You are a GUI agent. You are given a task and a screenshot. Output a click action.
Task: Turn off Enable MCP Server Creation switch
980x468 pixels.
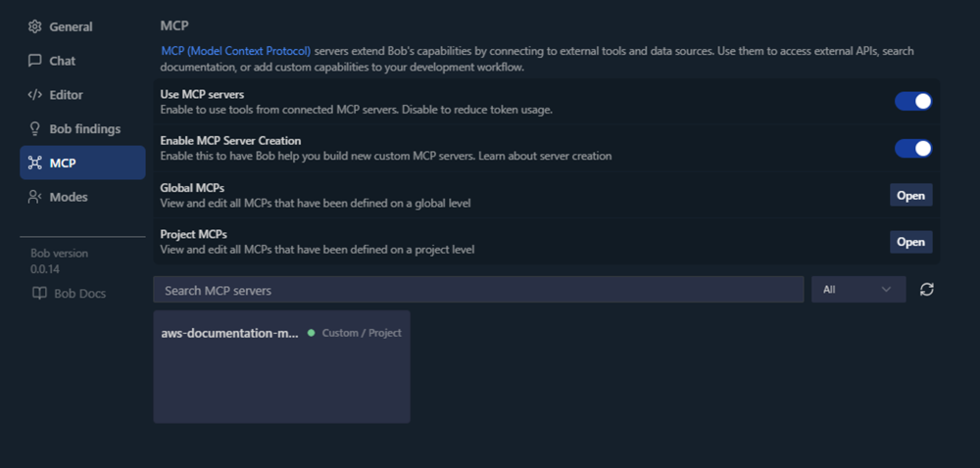click(912, 148)
